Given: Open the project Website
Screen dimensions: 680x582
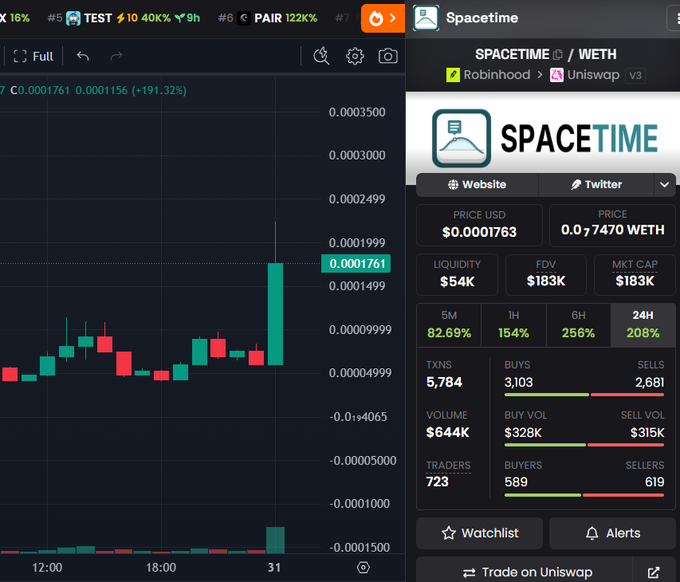Looking at the screenshot, I should tap(477, 185).
